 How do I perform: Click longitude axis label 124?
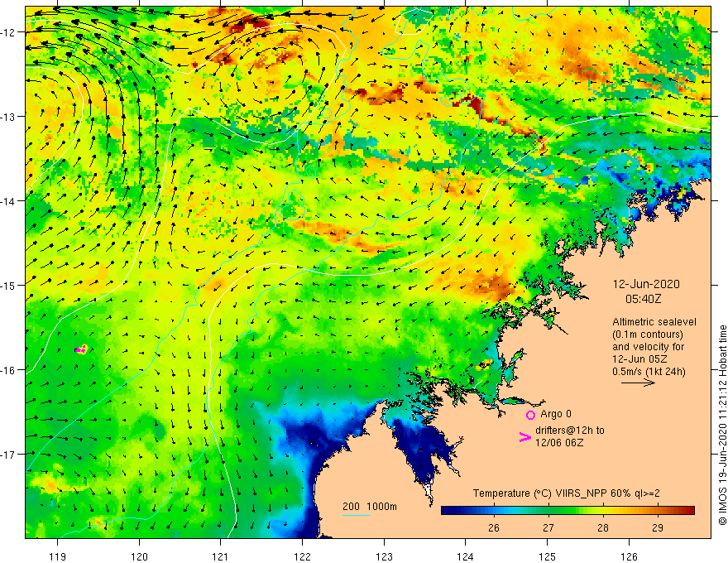point(466,556)
